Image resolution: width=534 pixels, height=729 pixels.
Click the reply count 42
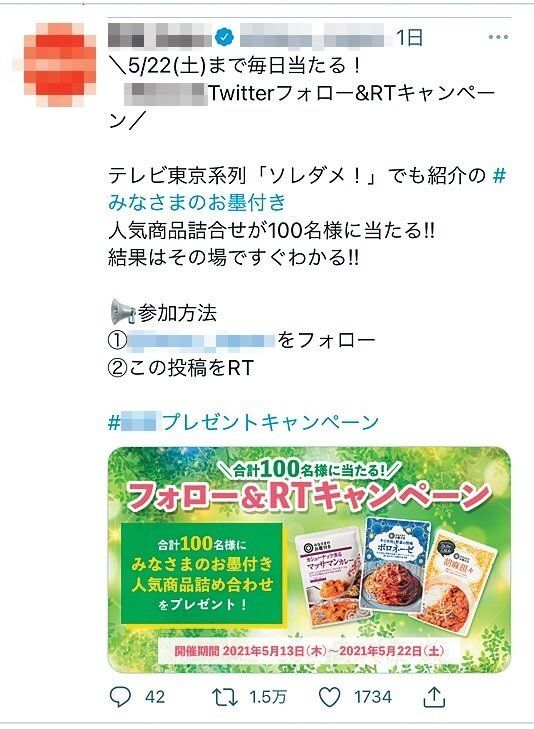coord(155,697)
